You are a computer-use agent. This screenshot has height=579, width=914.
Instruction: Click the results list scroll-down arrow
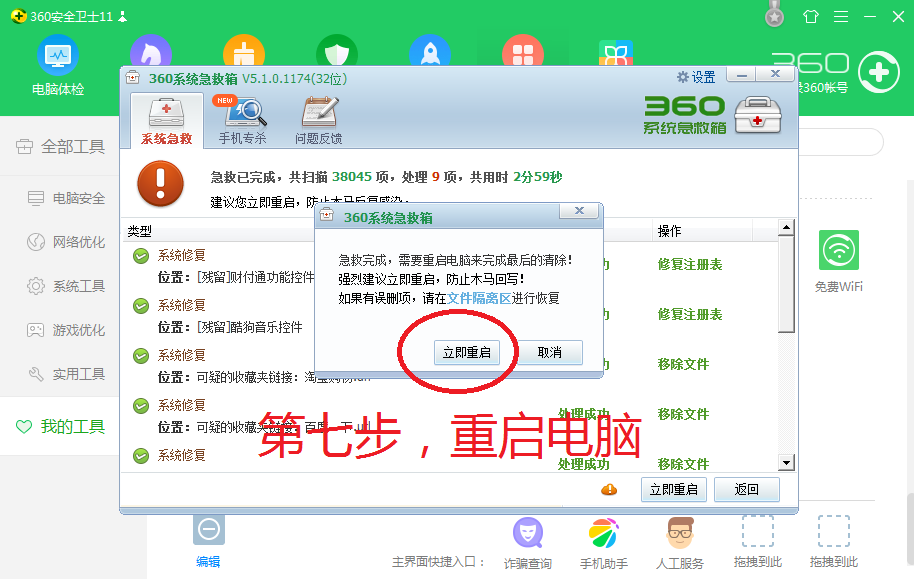tap(786, 462)
